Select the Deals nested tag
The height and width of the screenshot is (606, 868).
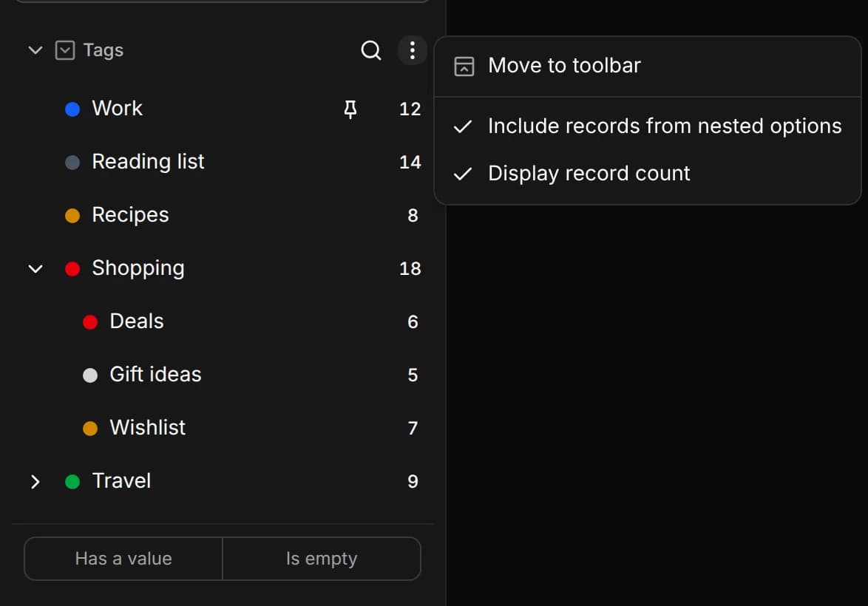click(x=223, y=322)
